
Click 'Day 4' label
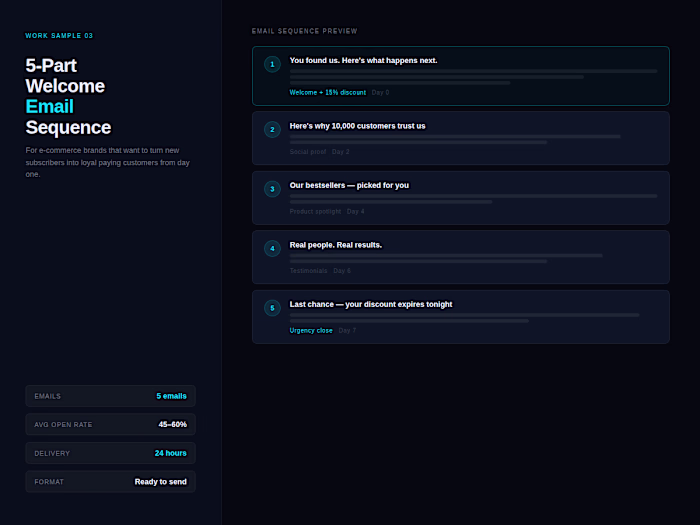pyautogui.click(x=355, y=211)
